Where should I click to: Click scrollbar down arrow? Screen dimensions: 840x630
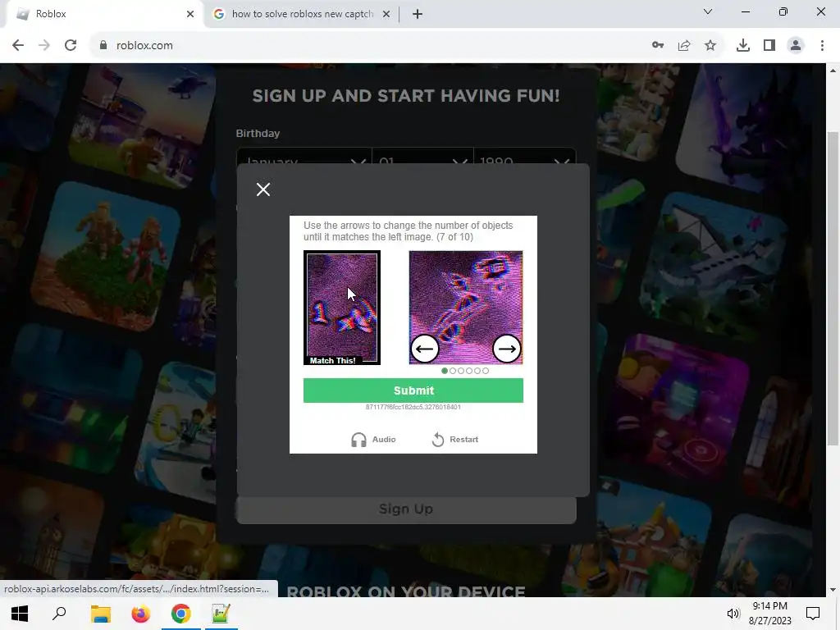pos(833,590)
